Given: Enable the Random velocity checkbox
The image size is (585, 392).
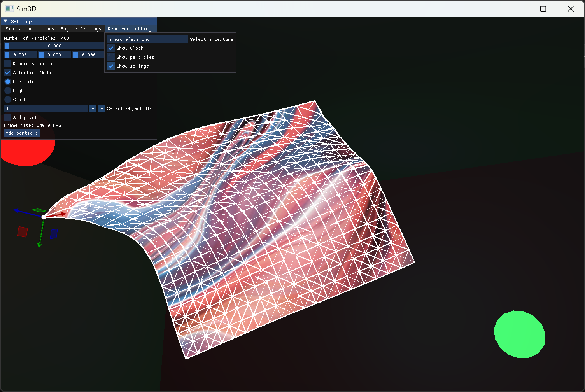Looking at the screenshot, I should click(8, 64).
